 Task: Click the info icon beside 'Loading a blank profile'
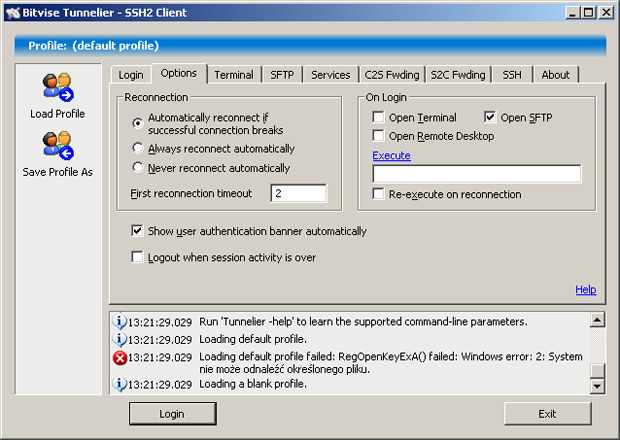coord(120,384)
